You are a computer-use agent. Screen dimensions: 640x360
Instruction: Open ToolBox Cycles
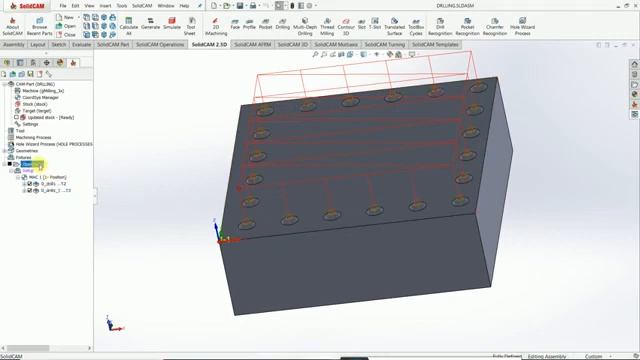pos(416,27)
